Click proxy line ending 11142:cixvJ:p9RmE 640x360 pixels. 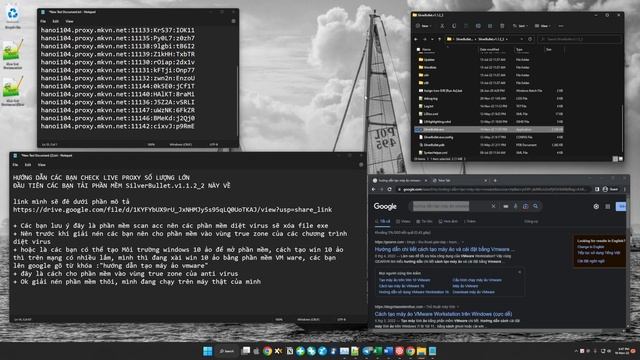point(118,126)
